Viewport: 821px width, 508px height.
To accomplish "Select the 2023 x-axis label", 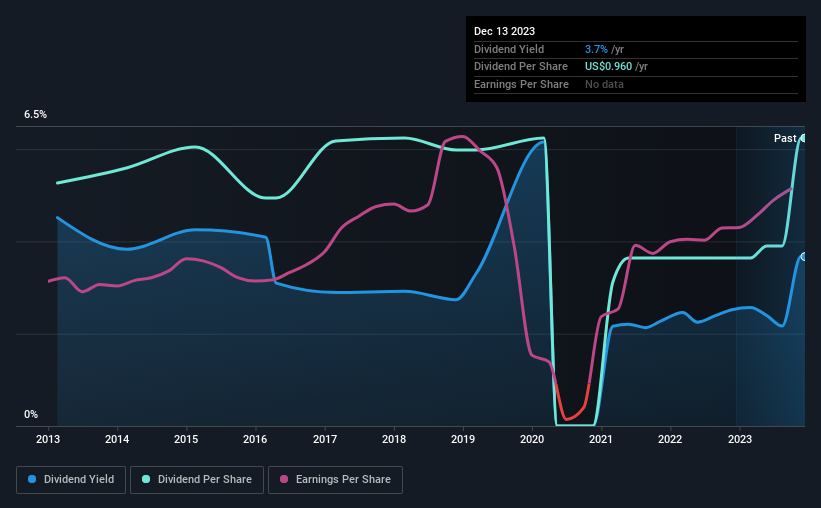I will [739, 439].
